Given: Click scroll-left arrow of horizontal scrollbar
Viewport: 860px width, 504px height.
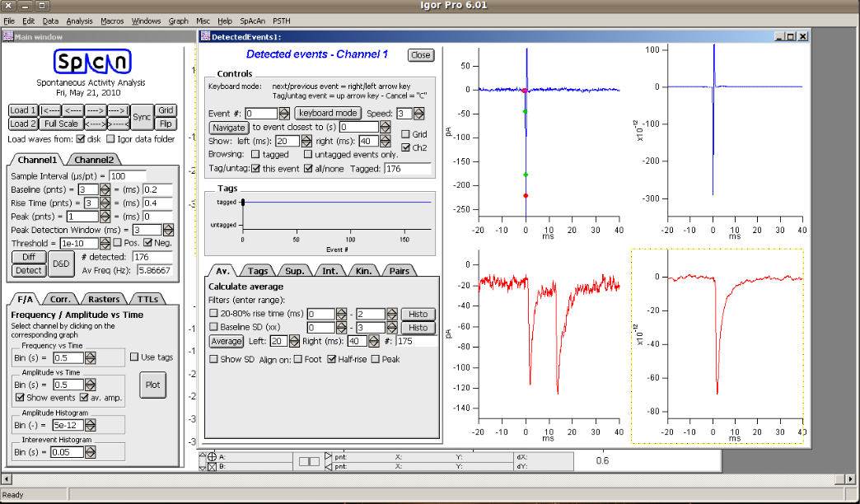Looking at the screenshot, I should coord(7,478).
